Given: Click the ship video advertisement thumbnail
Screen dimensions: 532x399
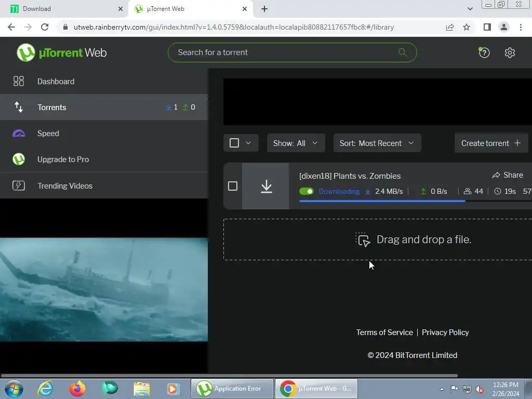Looking at the screenshot, I should (x=104, y=289).
